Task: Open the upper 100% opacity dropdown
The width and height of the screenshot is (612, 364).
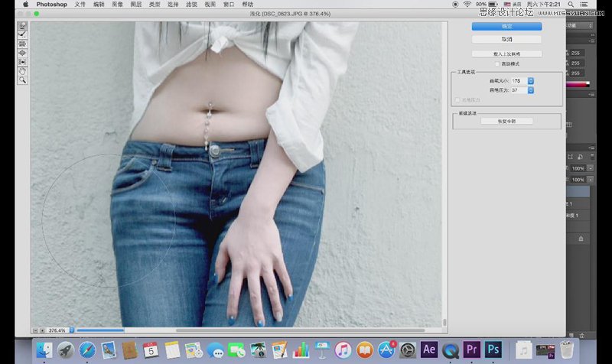Action: click(x=590, y=168)
